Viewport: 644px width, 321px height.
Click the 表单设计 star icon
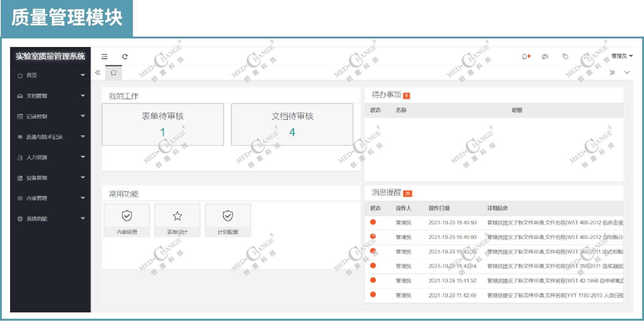coord(177,216)
